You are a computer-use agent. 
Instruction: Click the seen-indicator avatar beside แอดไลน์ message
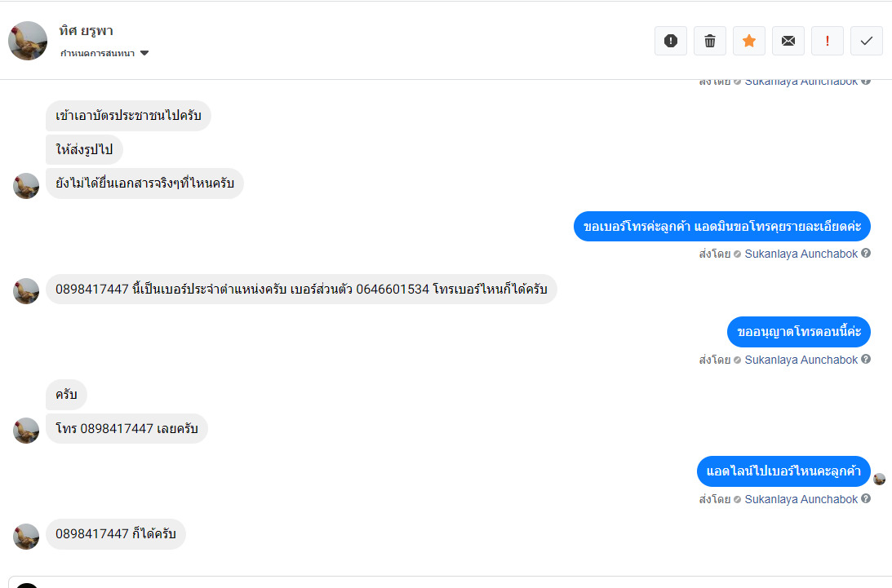(x=879, y=479)
